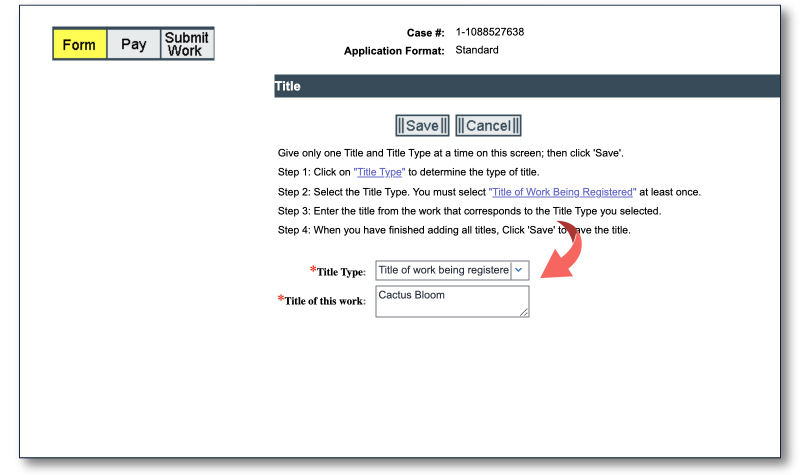Screen dimensions: 800x475
Task: Open the "Title Type" help link in Step 1
Action: [x=380, y=173]
